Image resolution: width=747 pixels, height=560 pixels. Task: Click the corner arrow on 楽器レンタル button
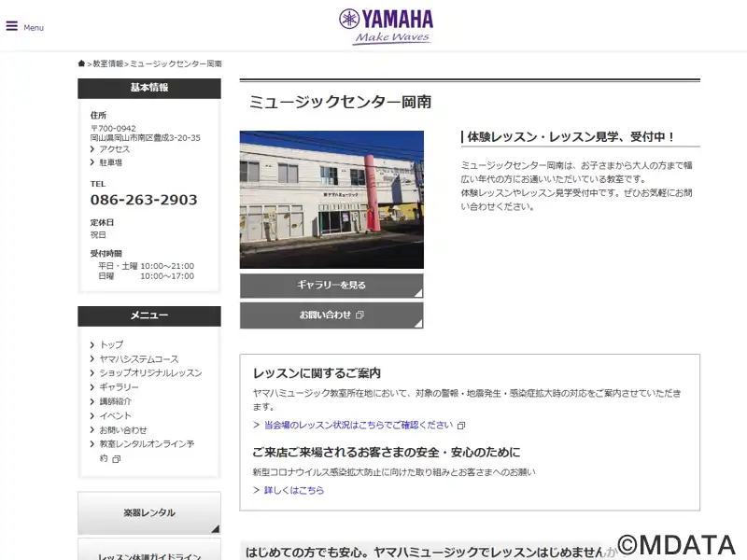pos(216,528)
